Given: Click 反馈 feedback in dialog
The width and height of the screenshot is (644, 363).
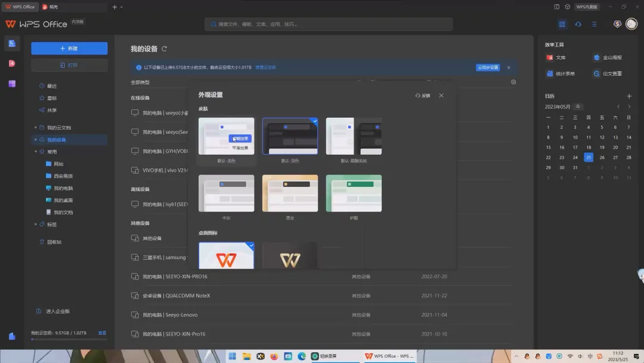Looking at the screenshot, I should click(x=423, y=96).
